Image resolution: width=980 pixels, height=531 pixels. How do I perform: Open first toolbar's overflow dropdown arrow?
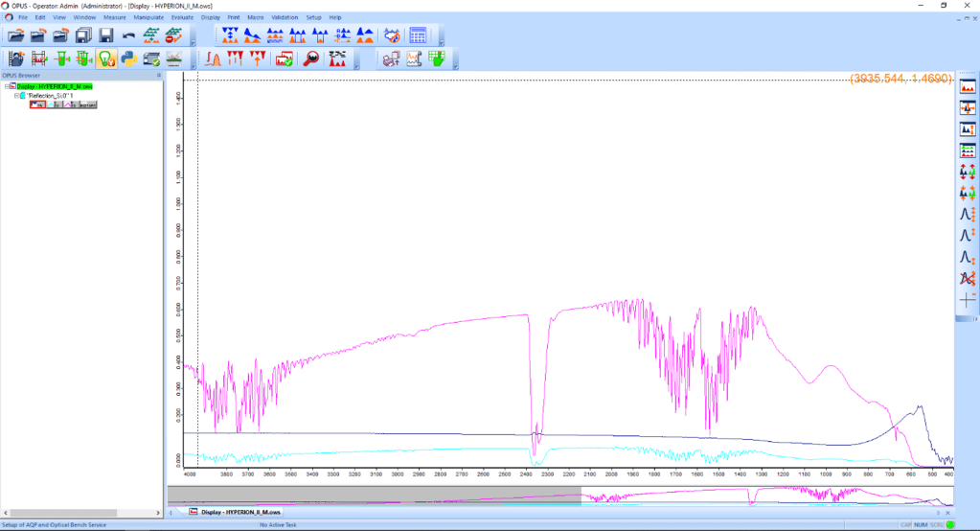click(x=194, y=41)
